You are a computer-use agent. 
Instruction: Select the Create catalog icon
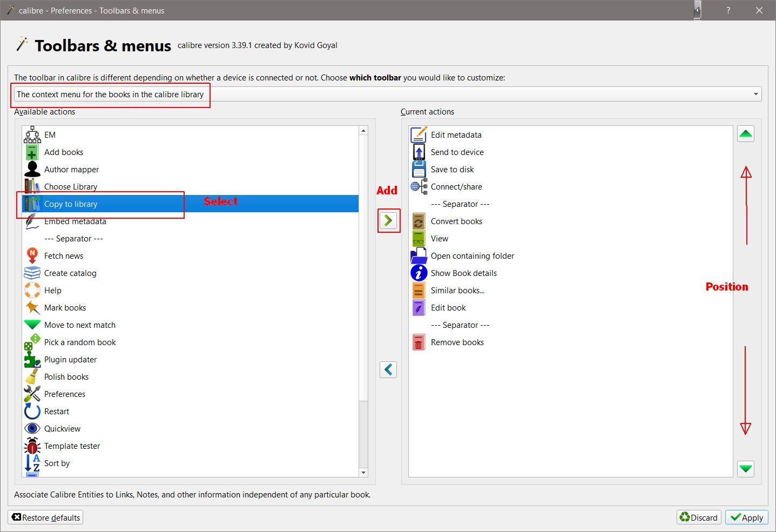pos(32,273)
